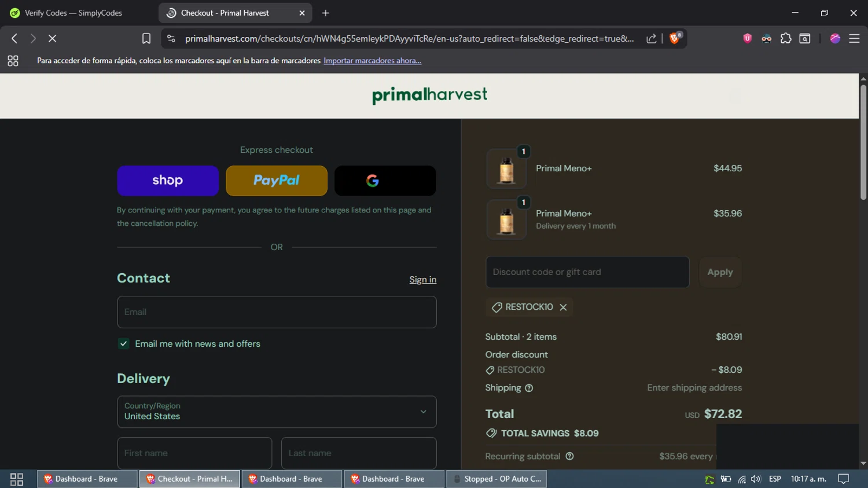Open Brave Leo AI icon
This screenshot has height=488, width=868.
[835, 38]
